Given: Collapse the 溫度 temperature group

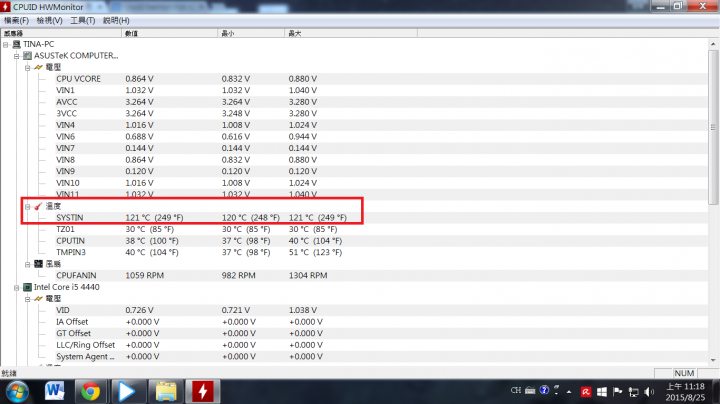Looking at the screenshot, I should tap(28, 207).
